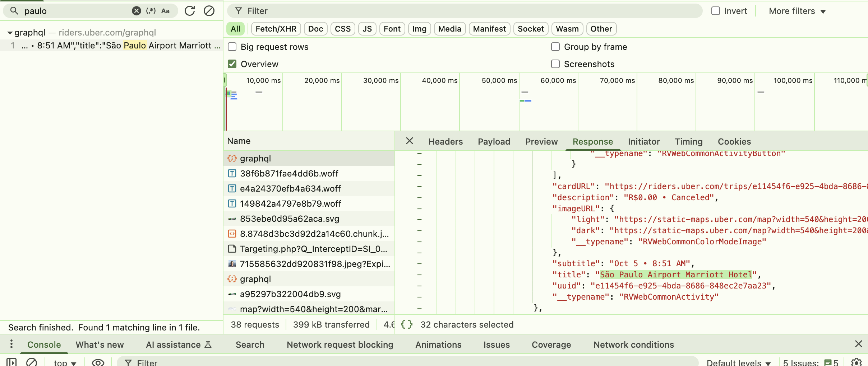
Task: Filter requests by Fetch/XHR
Action: [x=276, y=29]
